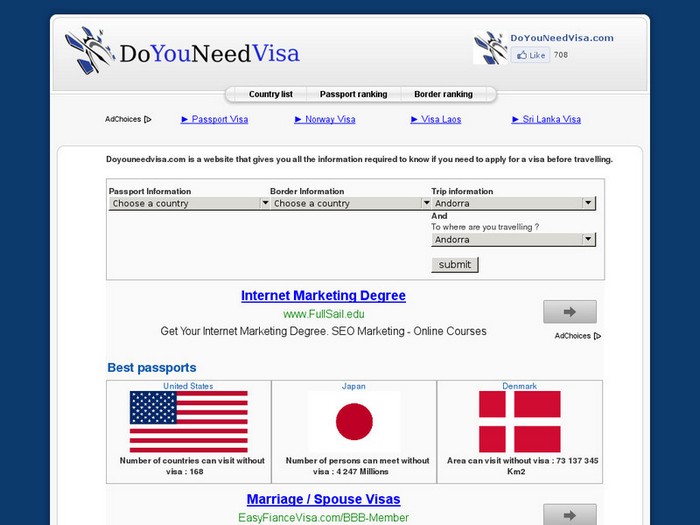
Task: Click the Denmark flag image
Action: 520,422
